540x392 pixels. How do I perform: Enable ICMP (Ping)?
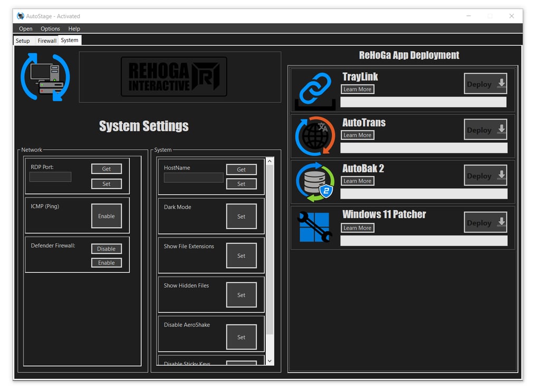coord(107,216)
